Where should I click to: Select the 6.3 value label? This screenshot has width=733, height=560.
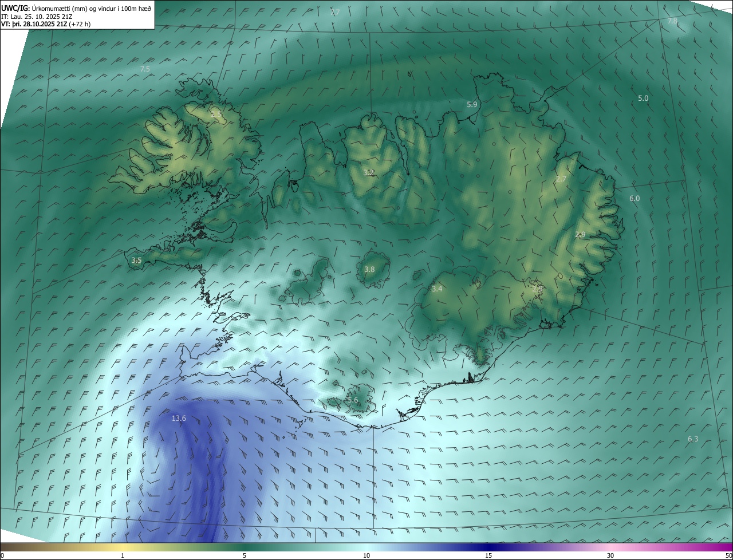tap(693, 439)
